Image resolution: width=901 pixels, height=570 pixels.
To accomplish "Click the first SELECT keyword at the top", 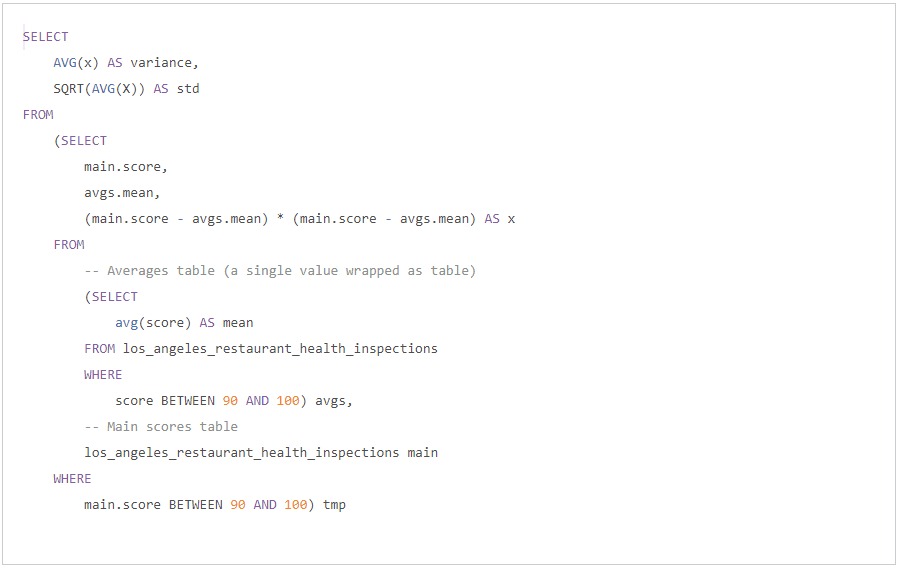I will (x=46, y=37).
